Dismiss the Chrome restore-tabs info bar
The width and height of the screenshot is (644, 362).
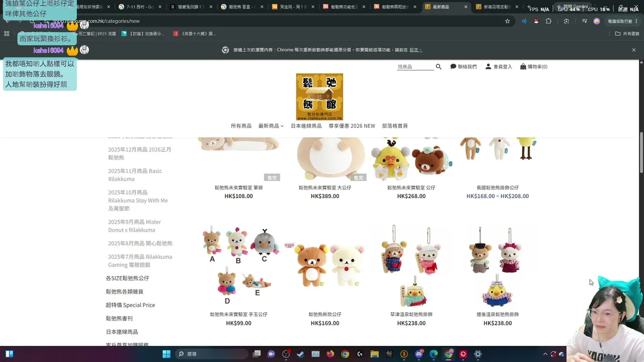point(634,50)
